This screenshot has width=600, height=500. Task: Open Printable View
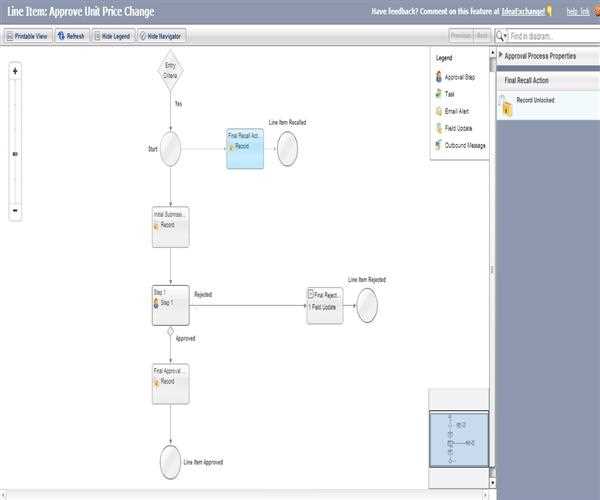[27, 36]
